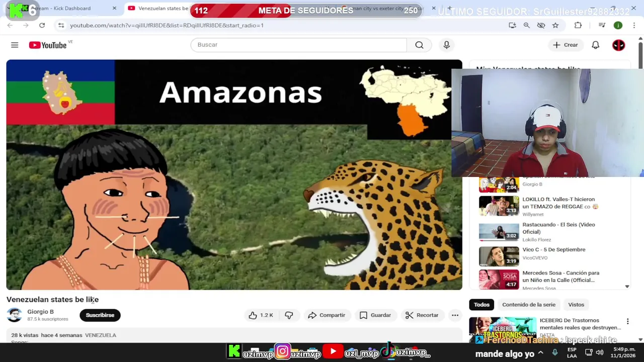Click the Guardar save button
644x362 pixels.
click(375, 315)
